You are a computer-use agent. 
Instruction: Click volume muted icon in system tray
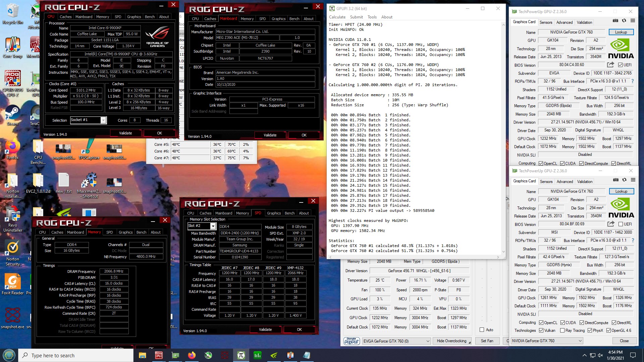[600, 355]
